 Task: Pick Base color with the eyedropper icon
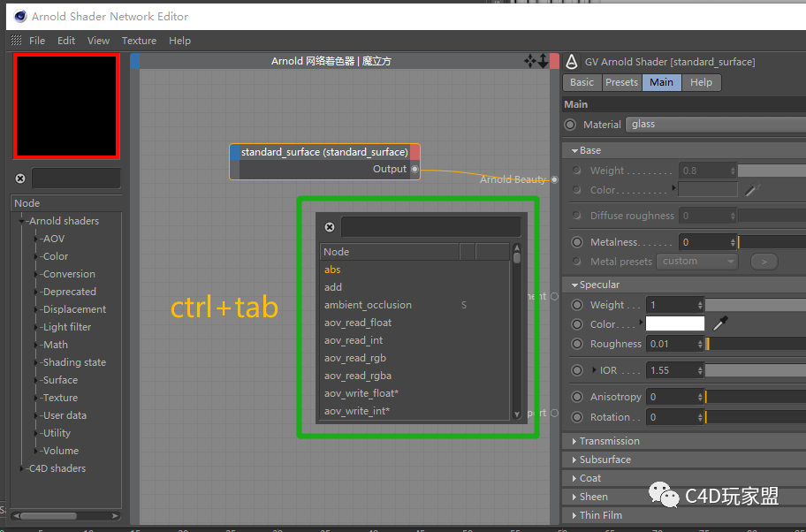[753, 189]
